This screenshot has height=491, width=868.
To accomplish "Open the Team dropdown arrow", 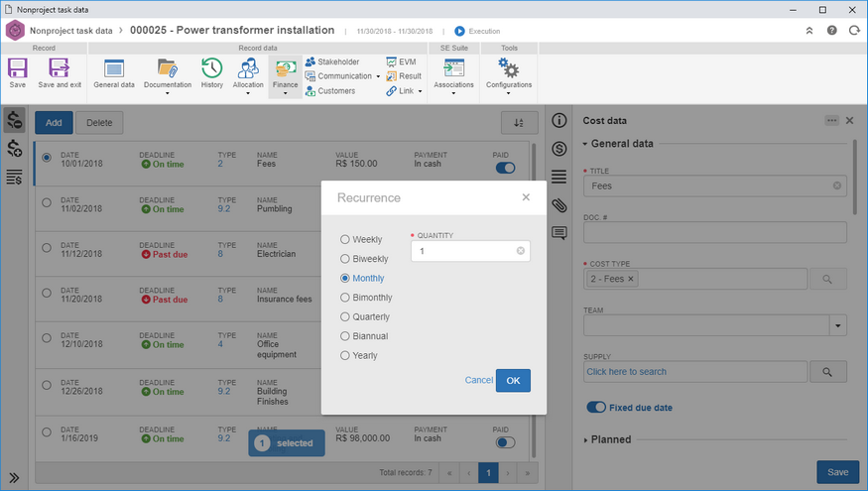I will point(838,325).
